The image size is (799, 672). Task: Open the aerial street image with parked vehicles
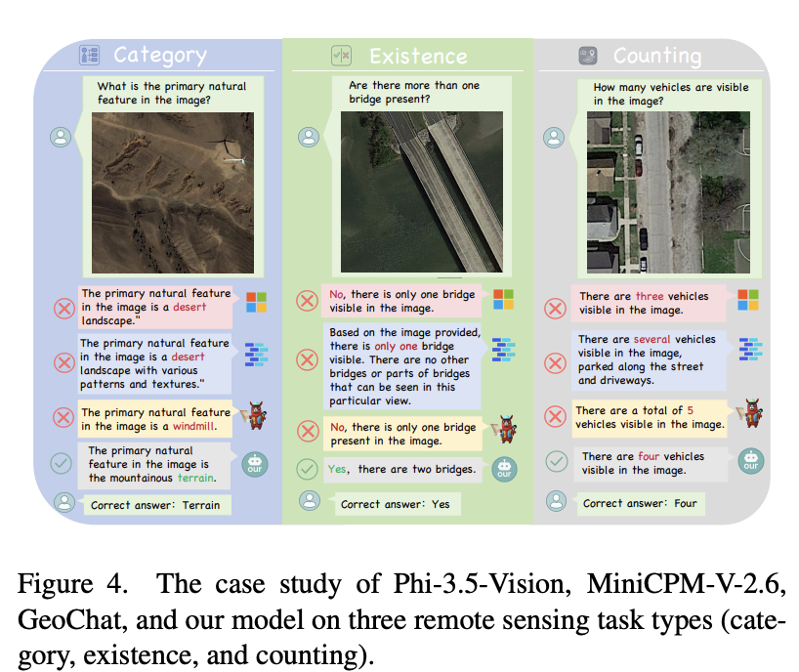(668, 192)
